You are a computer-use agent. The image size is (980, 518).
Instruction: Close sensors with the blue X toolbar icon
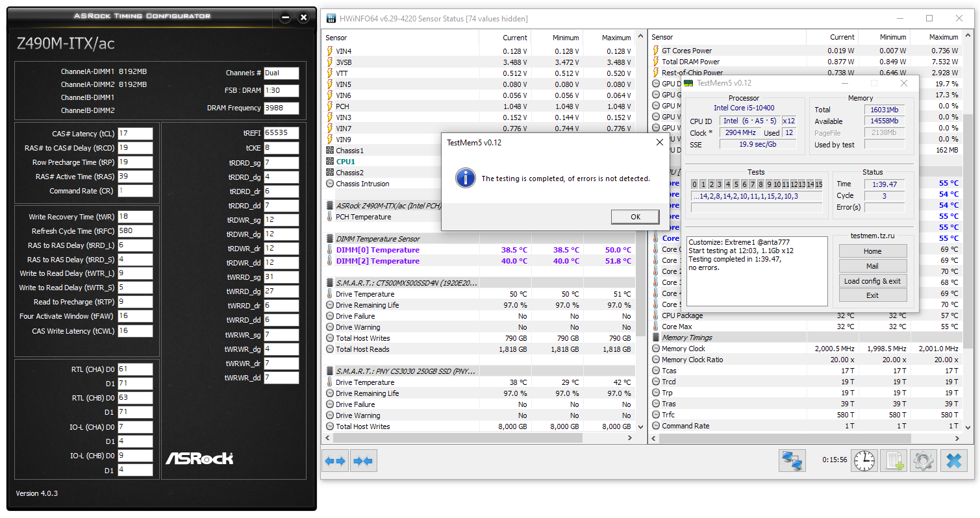[x=953, y=460]
